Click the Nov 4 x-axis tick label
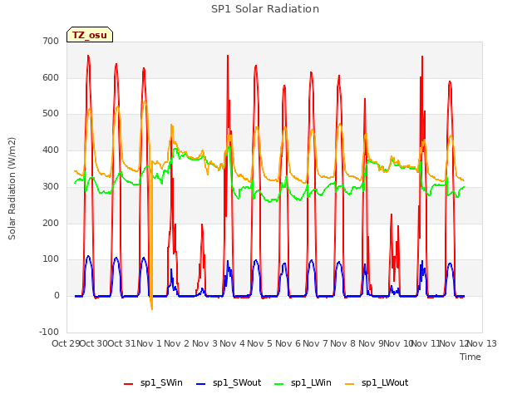532x399 pixels. coord(232,343)
